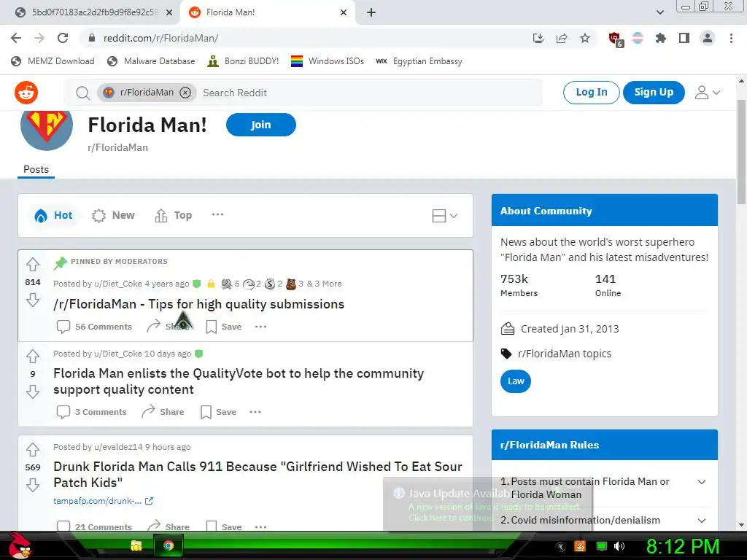This screenshot has width=747, height=560.
Task: Open 56 Comments on pinned post
Action: point(94,327)
